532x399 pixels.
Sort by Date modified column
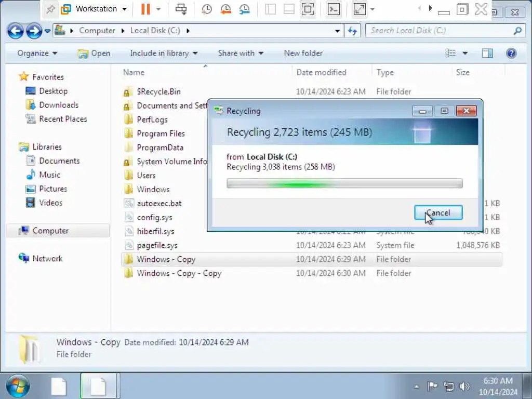click(321, 72)
